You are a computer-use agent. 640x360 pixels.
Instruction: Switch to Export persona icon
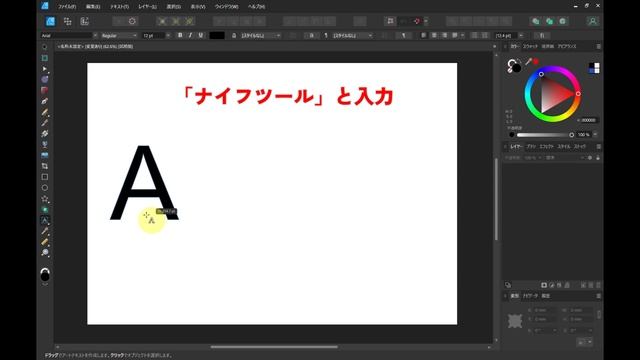point(84,21)
